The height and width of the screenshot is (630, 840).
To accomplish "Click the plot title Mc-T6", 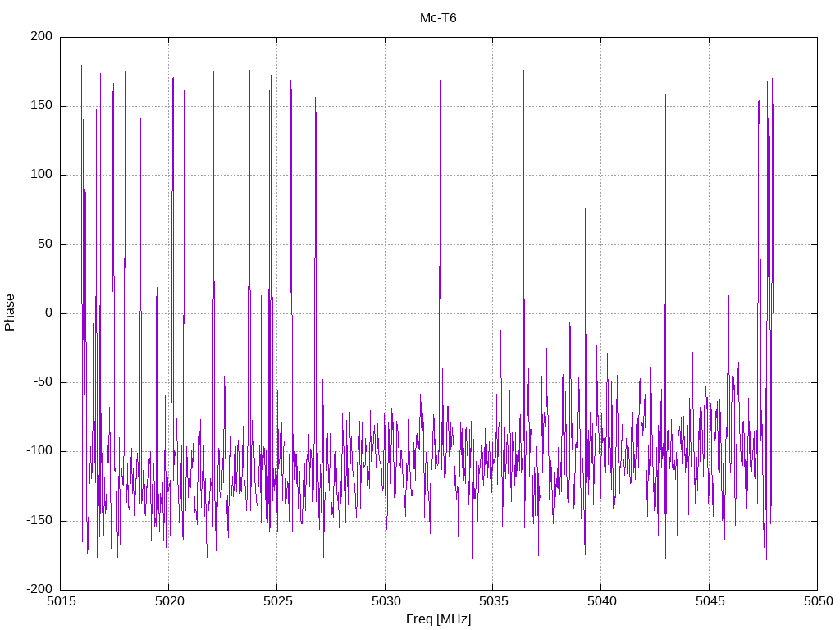I will tap(438, 18).
